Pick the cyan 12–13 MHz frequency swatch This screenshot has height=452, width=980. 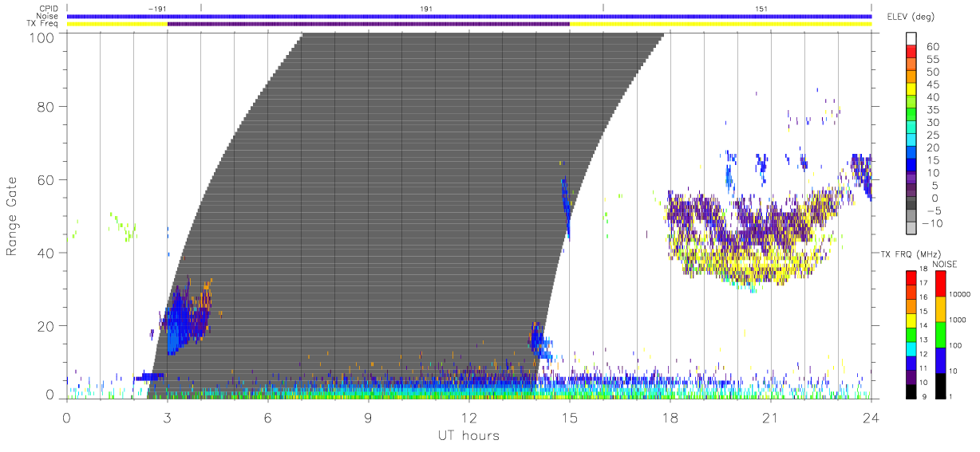(x=911, y=349)
